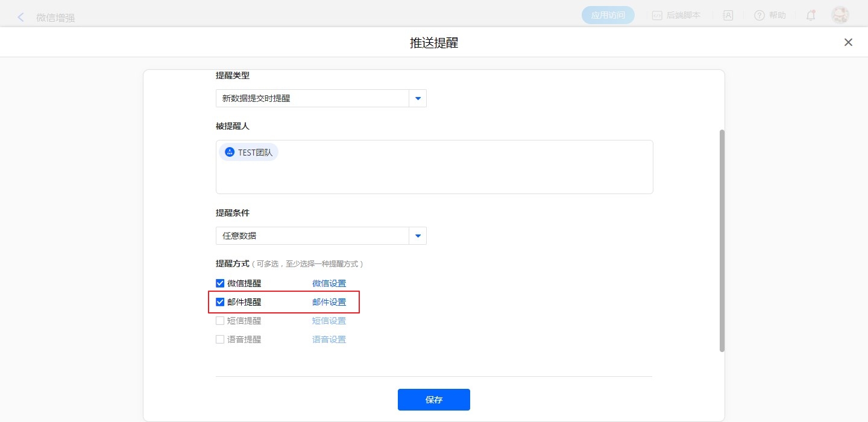Uncheck the 微信提醒 checkbox
The image size is (868, 422).
[220, 283]
